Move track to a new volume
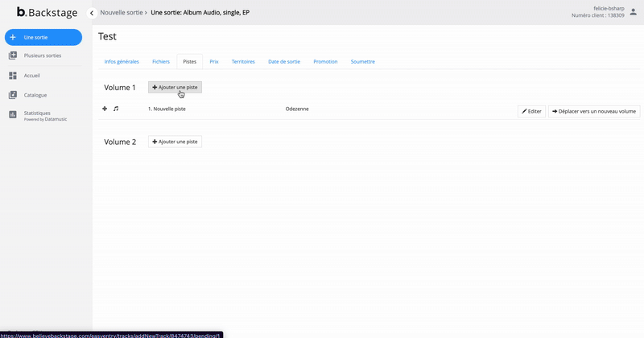Screen dimensions: 644x338 tap(594, 111)
